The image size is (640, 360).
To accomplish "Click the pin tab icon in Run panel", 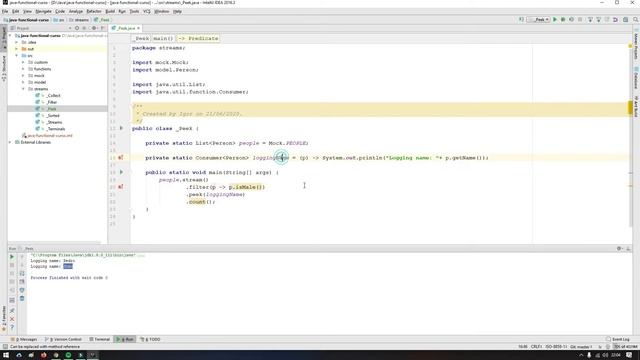I will [x=12, y=311].
